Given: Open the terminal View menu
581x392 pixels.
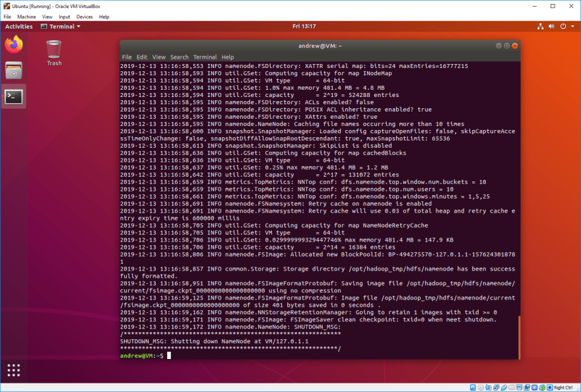Looking at the screenshot, I should (x=158, y=57).
